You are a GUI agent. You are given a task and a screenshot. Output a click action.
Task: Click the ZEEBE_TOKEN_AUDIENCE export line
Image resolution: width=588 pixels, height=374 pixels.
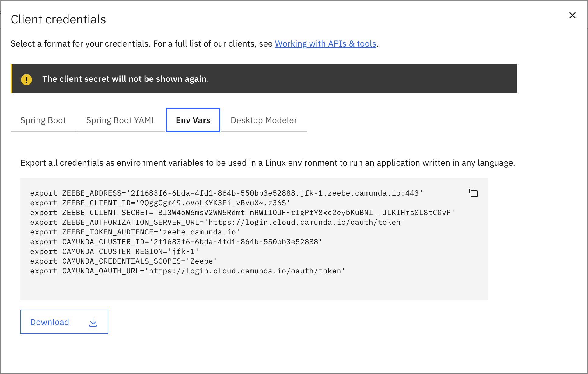click(x=135, y=232)
